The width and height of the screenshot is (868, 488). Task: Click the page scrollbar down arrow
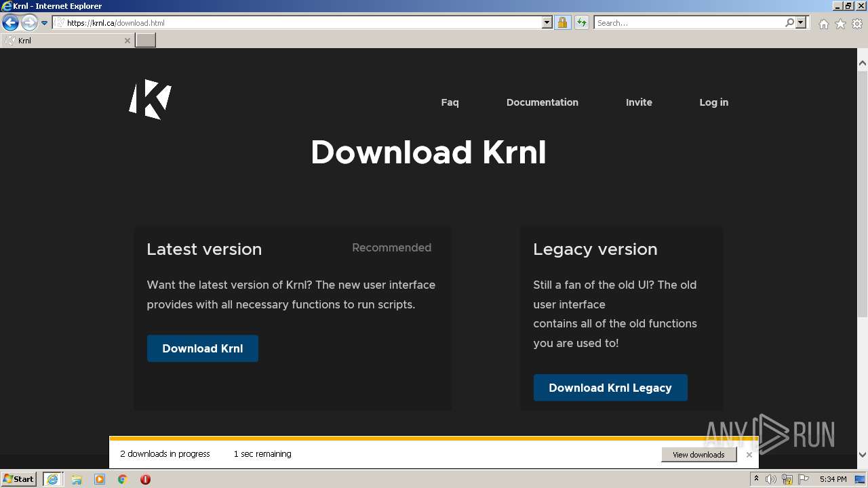point(863,455)
